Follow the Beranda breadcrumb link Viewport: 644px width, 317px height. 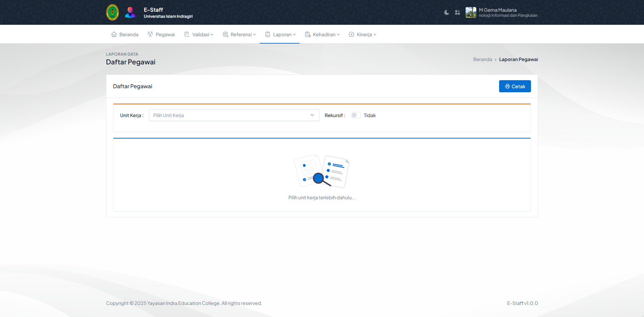pyautogui.click(x=482, y=59)
